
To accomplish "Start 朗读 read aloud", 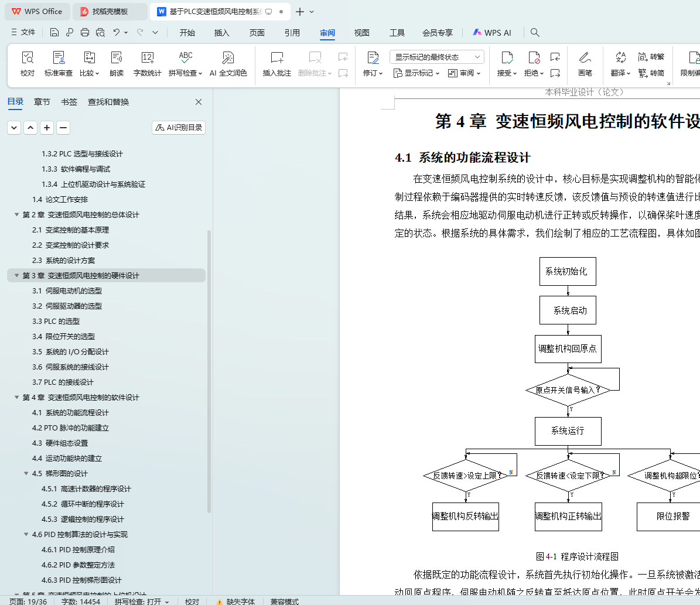I will click(x=117, y=64).
